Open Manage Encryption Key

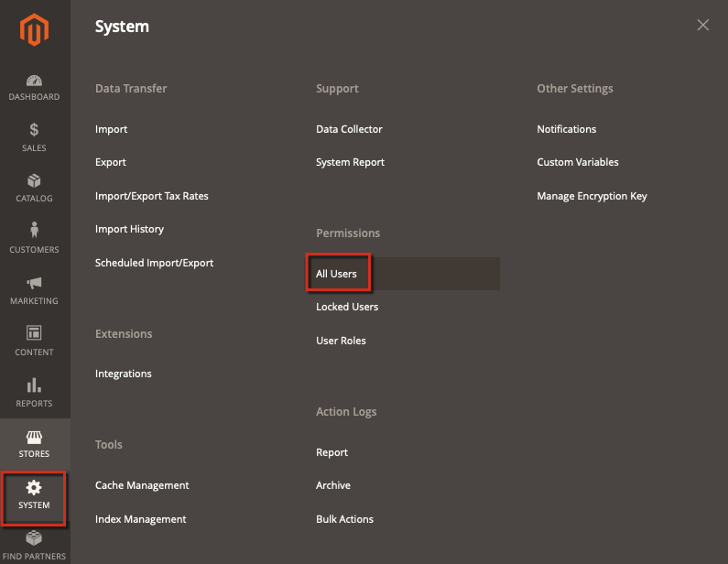(x=592, y=196)
